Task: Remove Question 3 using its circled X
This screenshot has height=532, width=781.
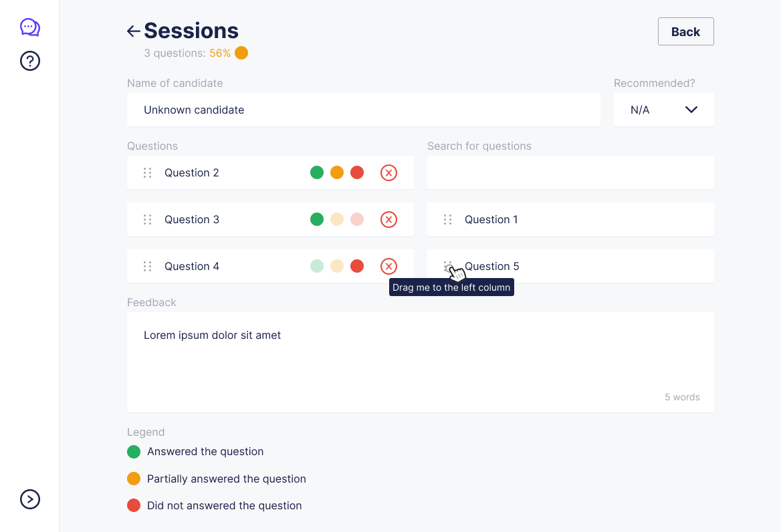Action: pos(388,219)
